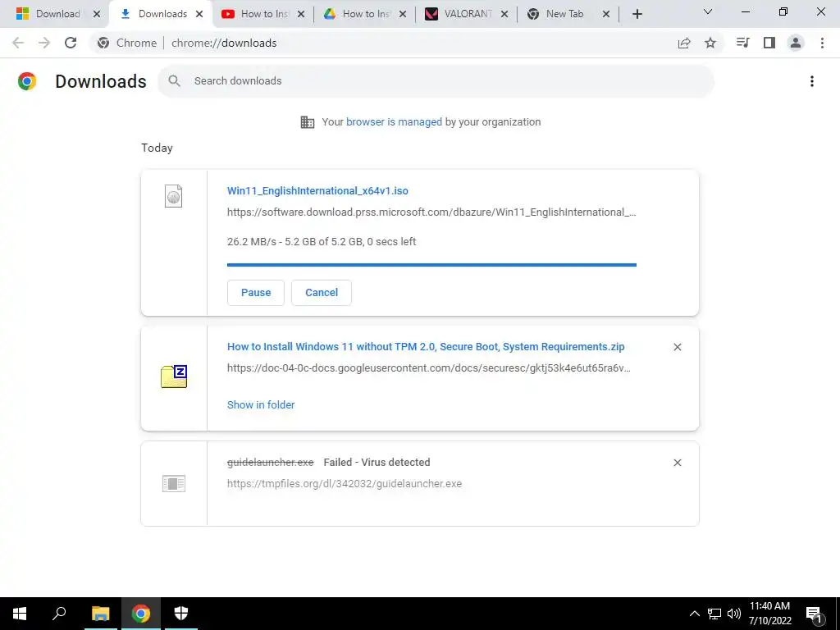
Task: Open the profile avatar menu
Action: pos(796,43)
